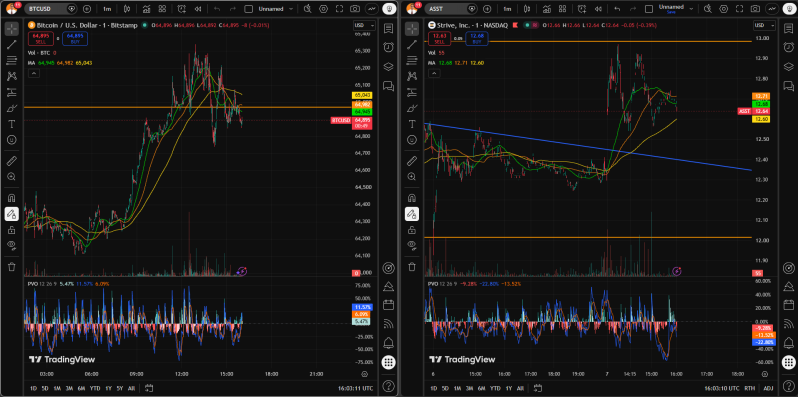Toggle lock all drawings in the BTCUSD toolbar
Screen dimensions: 798x397
pos(12,230)
